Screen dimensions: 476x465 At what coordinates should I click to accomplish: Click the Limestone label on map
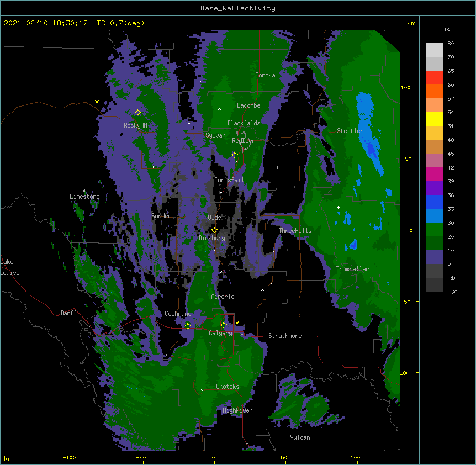point(84,197)
